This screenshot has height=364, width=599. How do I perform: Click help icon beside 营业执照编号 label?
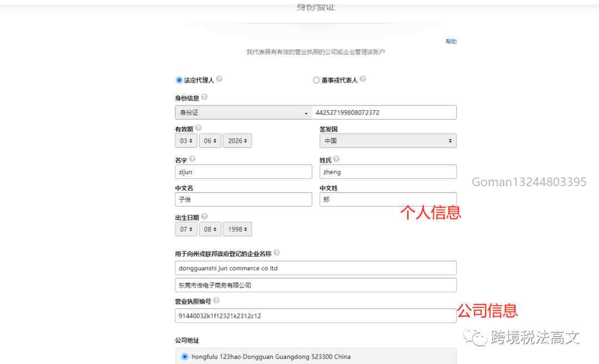(216, 300)
